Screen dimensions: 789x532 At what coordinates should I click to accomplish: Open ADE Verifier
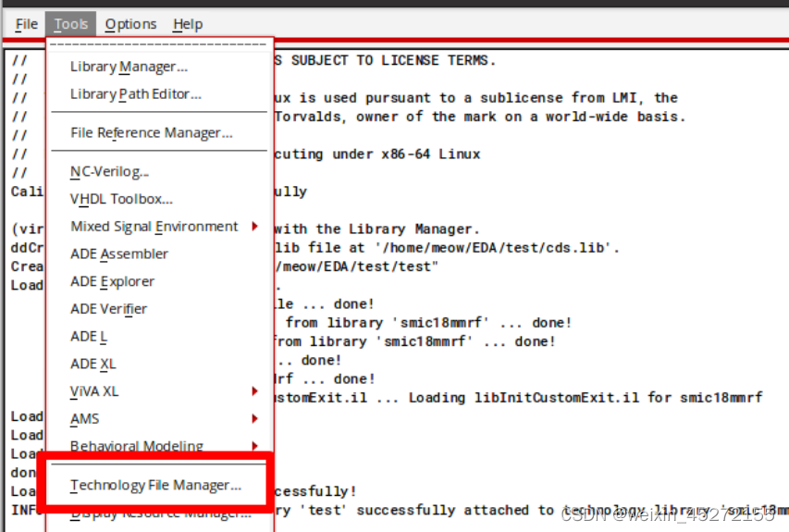coord(108,309)
